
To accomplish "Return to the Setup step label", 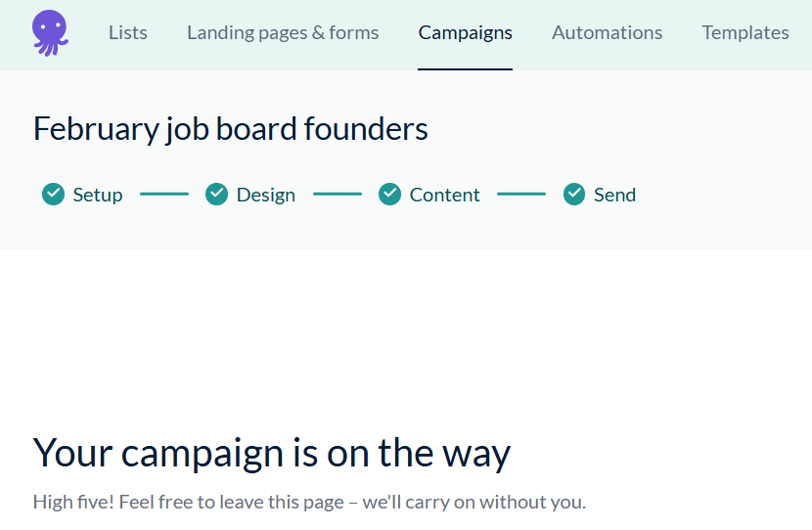I will click(x=98, y=195).
